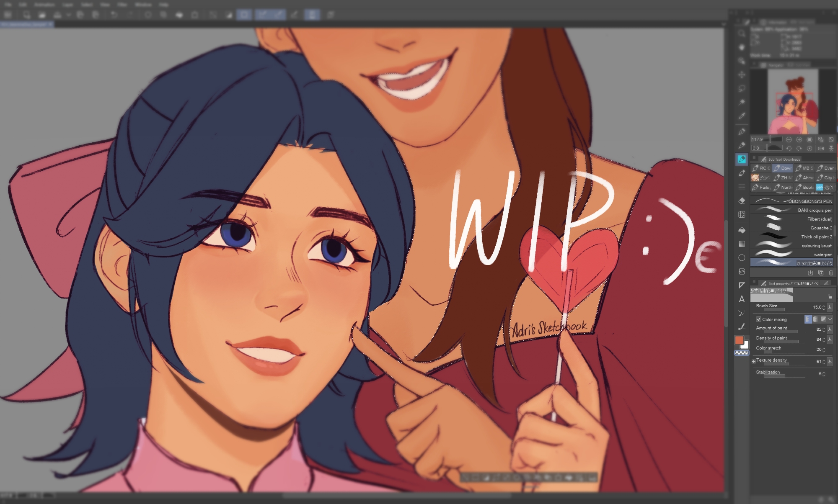
Task: Pick the Eraser tool
Action: pyautogui.click(x=742, y=201)
